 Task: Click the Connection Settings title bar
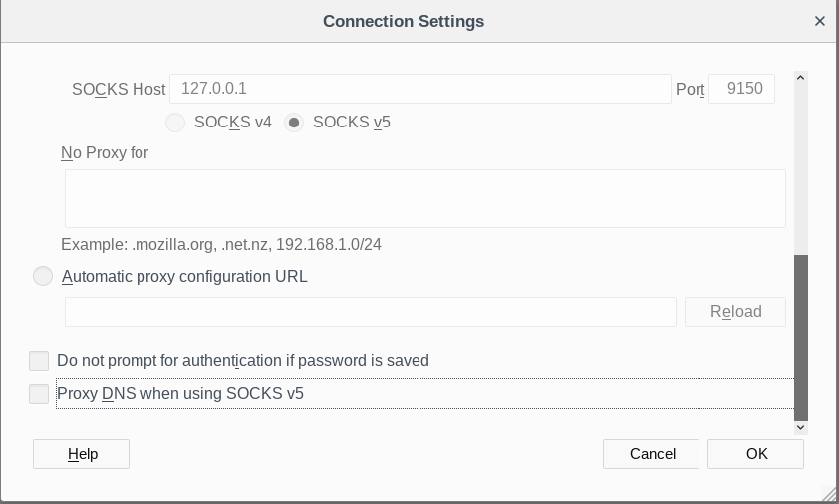(x=403, y=20)
